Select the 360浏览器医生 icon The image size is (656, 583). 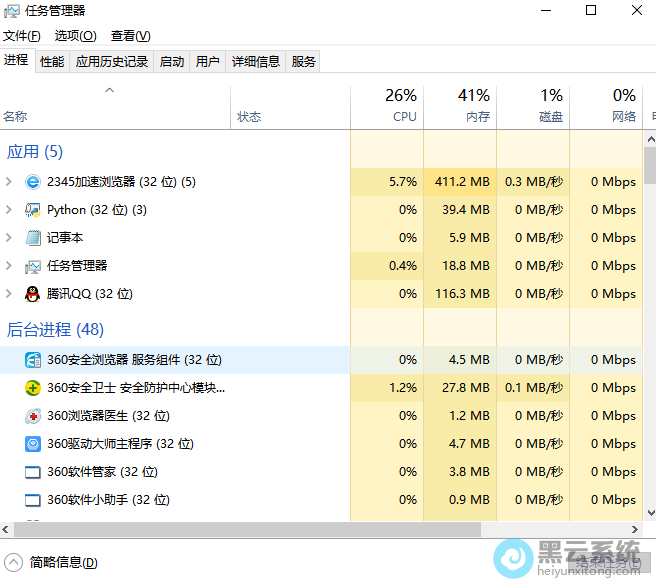(x=33, y=416)
